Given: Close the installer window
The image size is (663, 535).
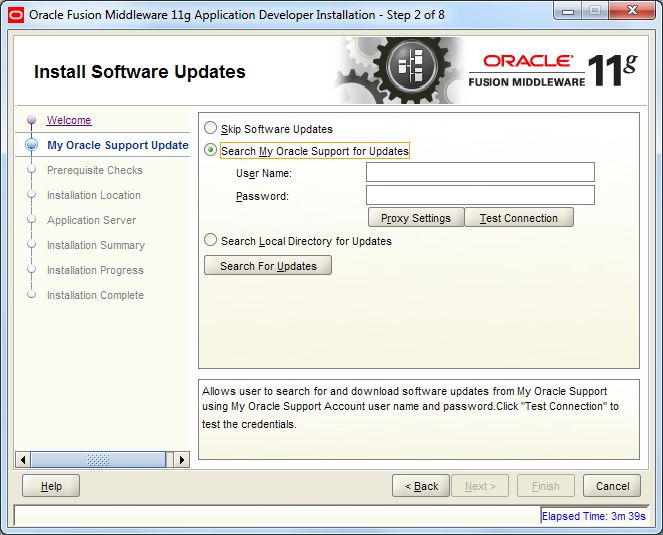Looking at the screenshot, I should 632,11.
